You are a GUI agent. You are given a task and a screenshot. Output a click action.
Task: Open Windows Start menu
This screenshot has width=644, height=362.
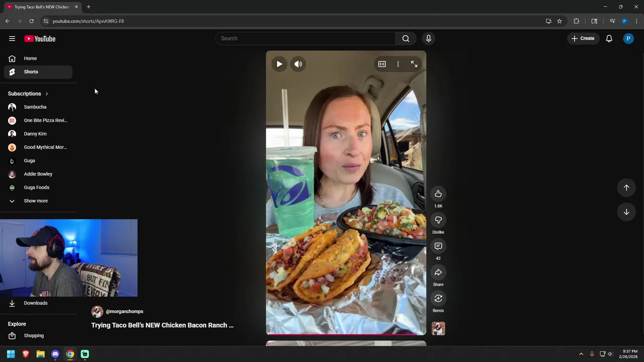point(11,354)
